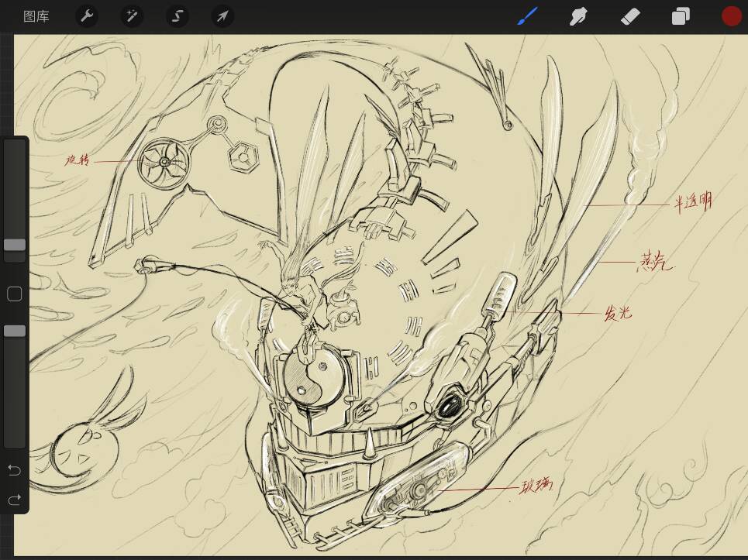Open the Layers panel

[x=681, y=16]
